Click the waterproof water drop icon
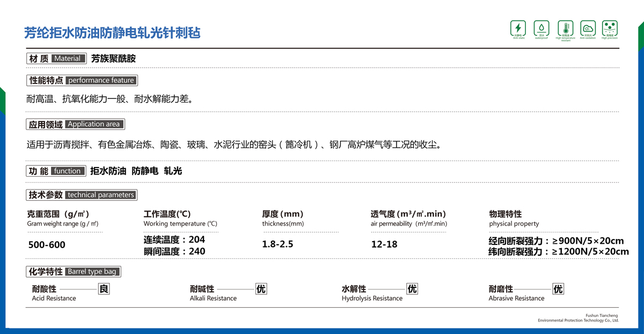This screenshot has width=644, height=334. click(541, 28)
